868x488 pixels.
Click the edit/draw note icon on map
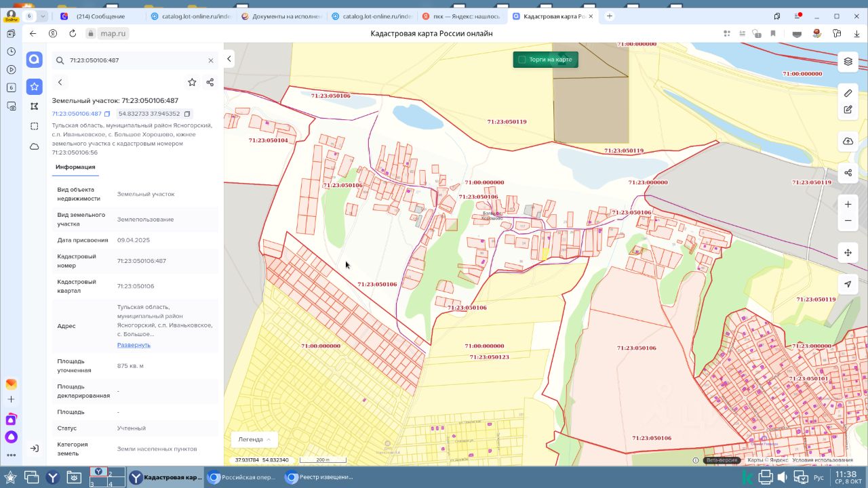[x=848, y=110]
